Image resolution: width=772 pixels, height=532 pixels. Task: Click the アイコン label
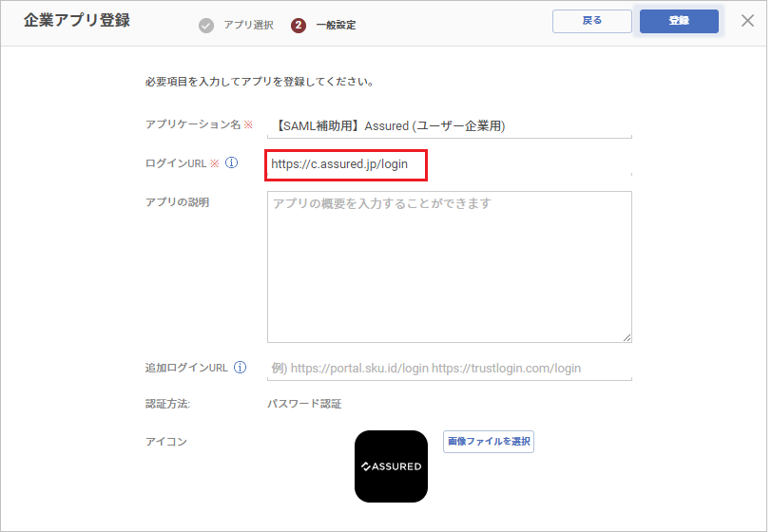click(166, 442)
